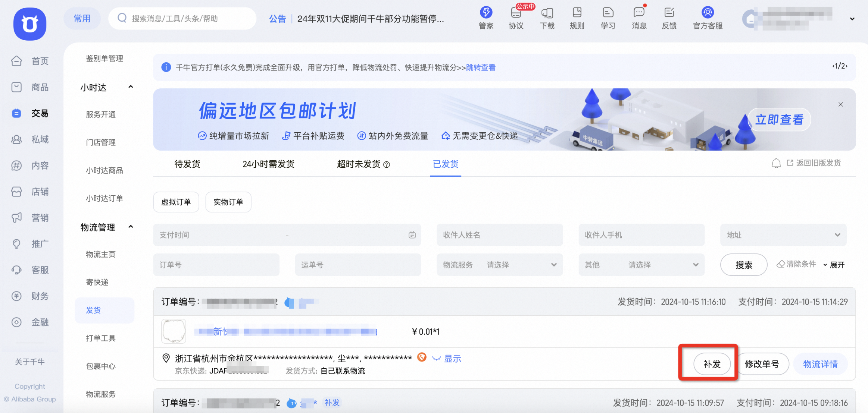868x413 pixels.
Task: Click 清除条件 to reset filters
Action: (796, 264)
